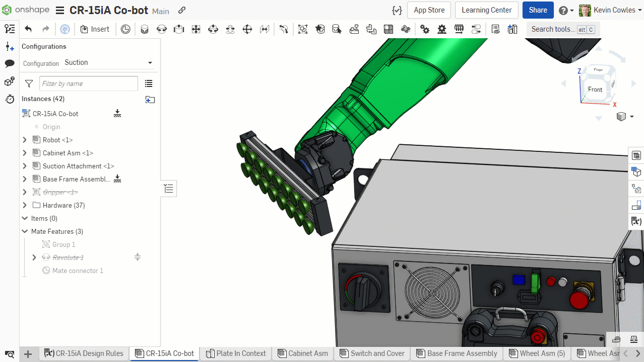Expand the Base Frame Assembly instance
The height and width of the screenshot is (362, 644).
25,179
